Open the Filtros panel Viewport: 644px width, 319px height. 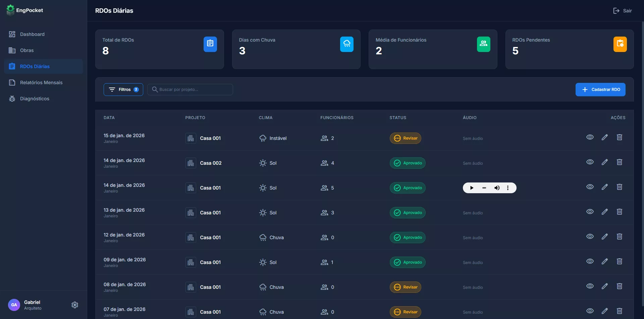(x=123, y=90)
